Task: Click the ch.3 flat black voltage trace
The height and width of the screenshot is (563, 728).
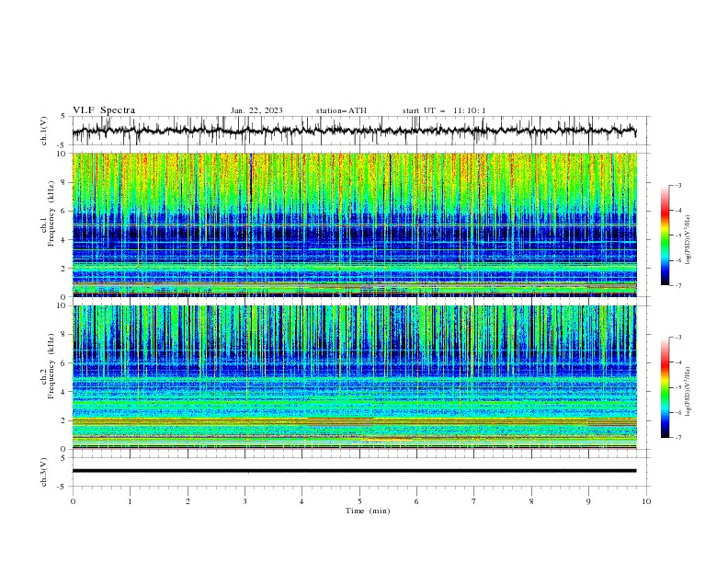Action: [x=354, y=471]
